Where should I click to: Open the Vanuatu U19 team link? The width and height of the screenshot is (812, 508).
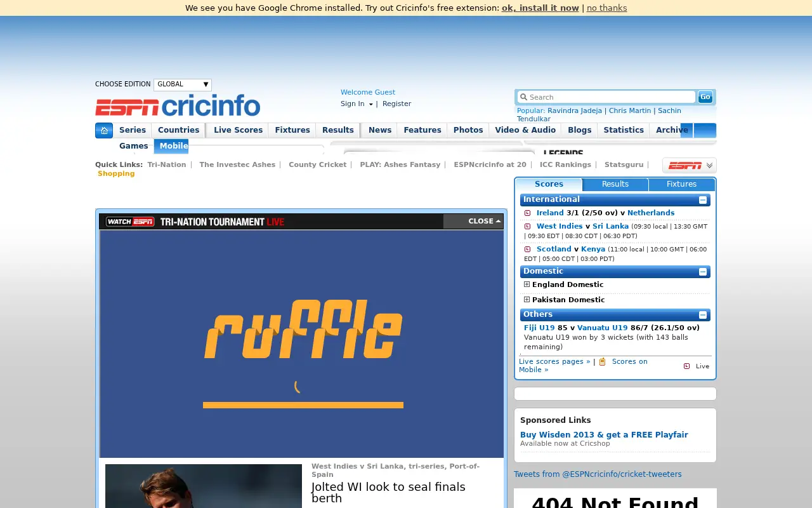click(x=602, y=328)
